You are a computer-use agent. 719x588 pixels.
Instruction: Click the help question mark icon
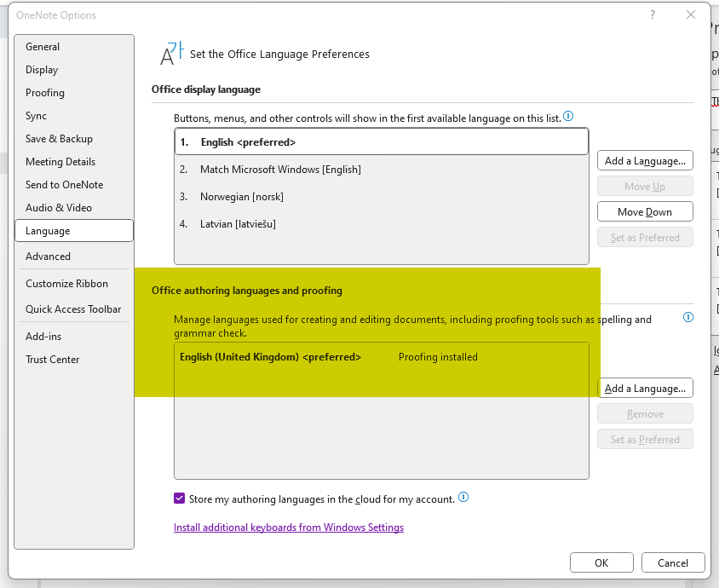coord(653,14)
